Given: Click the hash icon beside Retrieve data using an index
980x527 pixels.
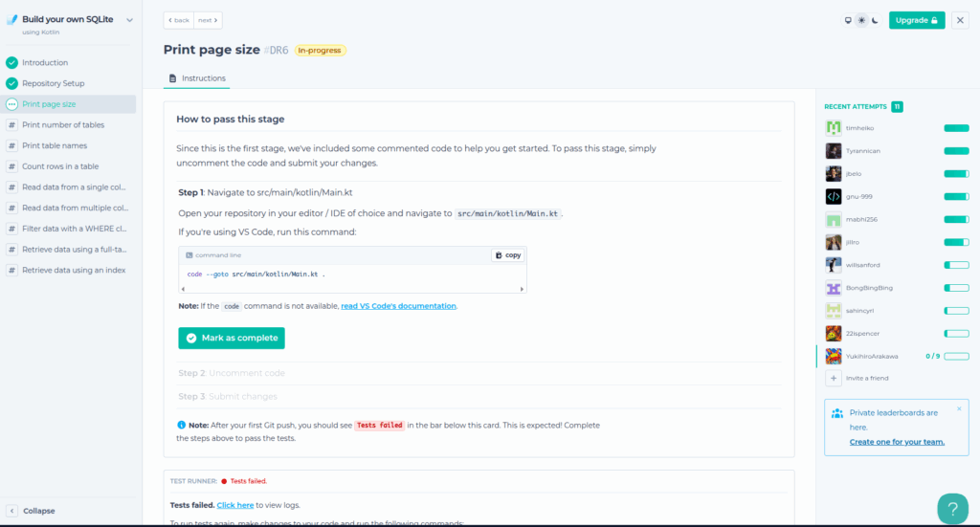Looking at the screenshot, I should point(11,270).
